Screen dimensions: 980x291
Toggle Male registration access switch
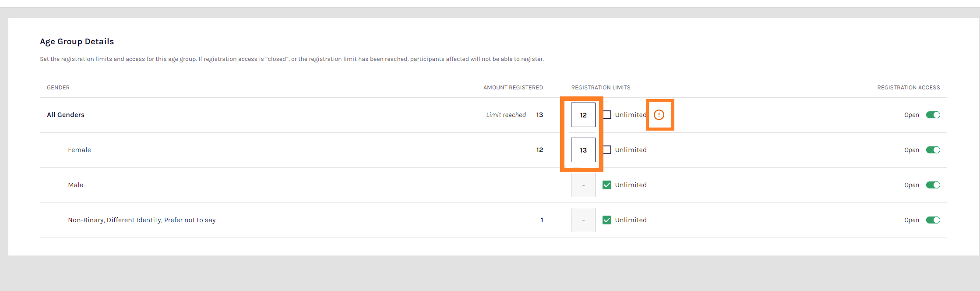933,185
